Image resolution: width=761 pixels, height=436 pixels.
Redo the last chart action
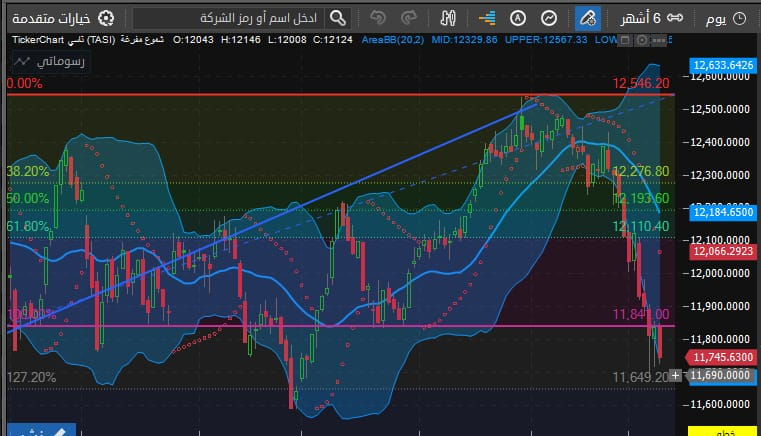(409, 18)
